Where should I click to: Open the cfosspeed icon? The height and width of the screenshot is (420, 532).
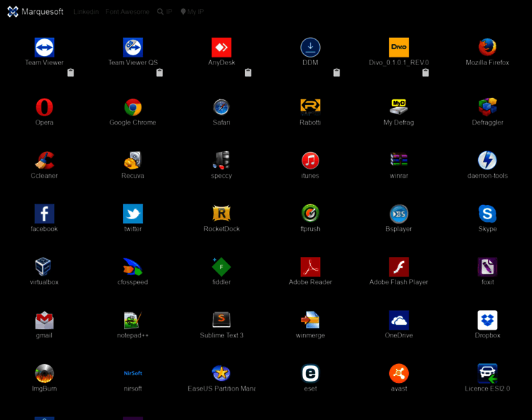click(133, 267)
